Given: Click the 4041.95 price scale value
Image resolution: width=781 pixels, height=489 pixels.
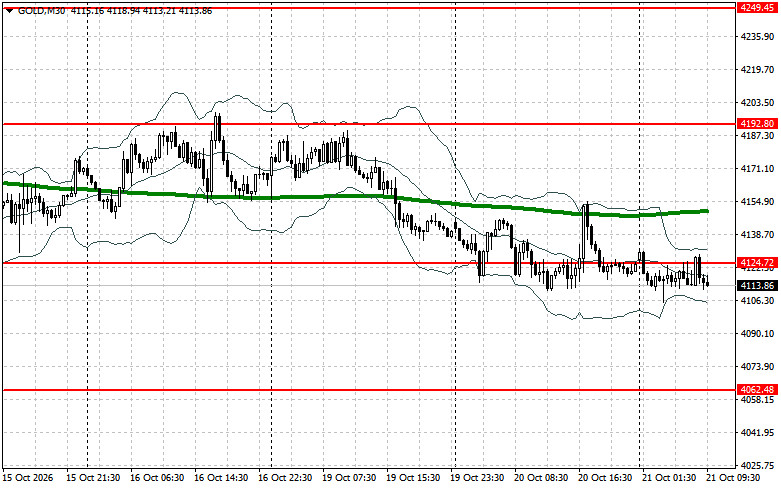Looking at the screenshot, I should pyautogui.click(x=757, y=433).
